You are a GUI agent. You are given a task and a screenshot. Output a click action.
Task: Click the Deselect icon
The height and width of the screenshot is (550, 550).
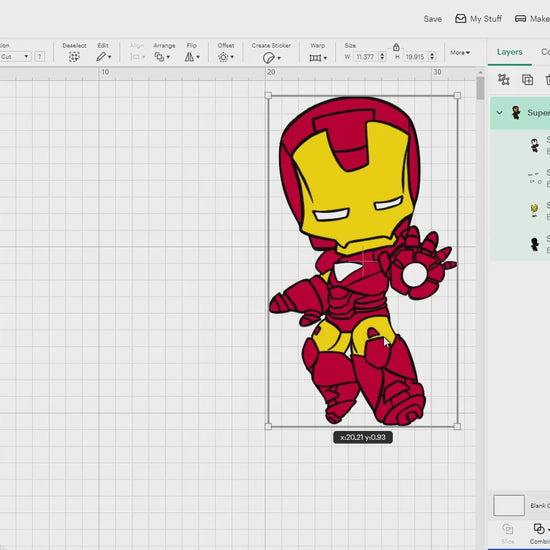point(74,57)
